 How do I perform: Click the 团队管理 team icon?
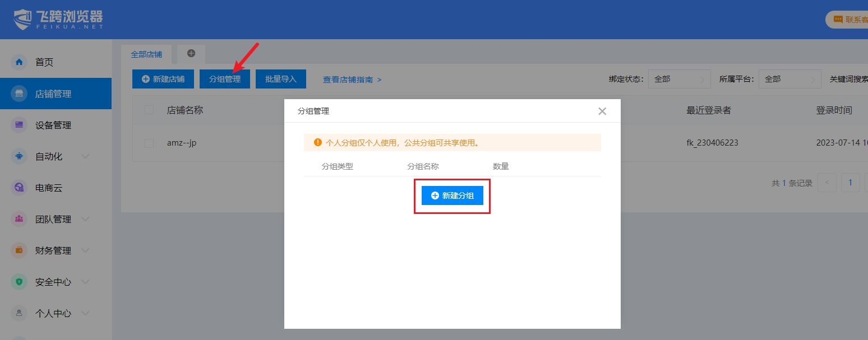pyautogui.click(x=19, y=219)
